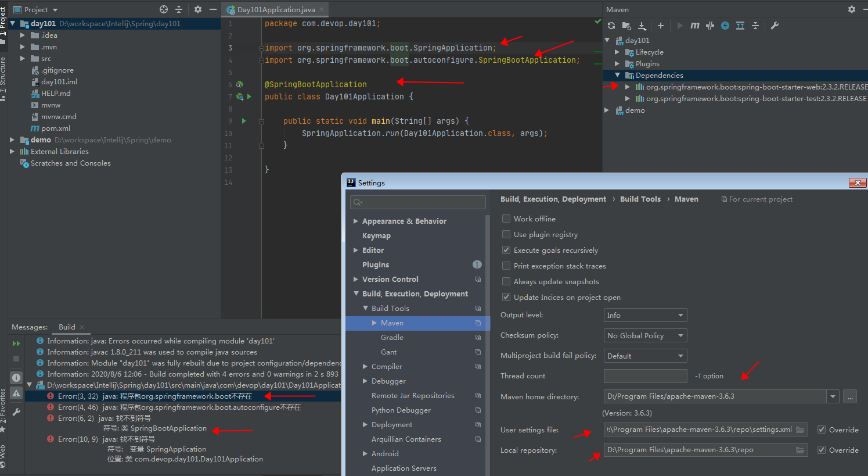Hide the Project panel with minus icon

click(x=213, y=9)
